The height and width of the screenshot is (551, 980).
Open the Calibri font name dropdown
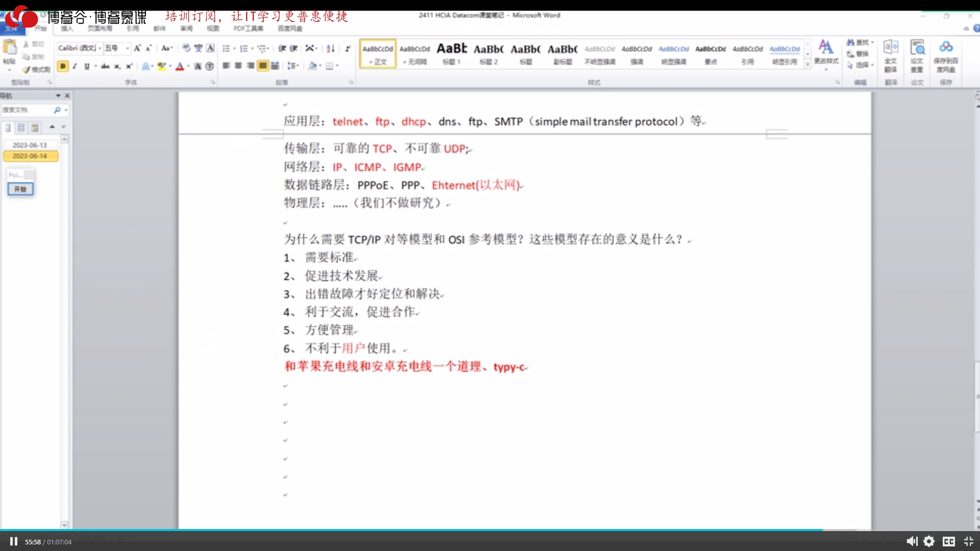(x=100, y=48)
